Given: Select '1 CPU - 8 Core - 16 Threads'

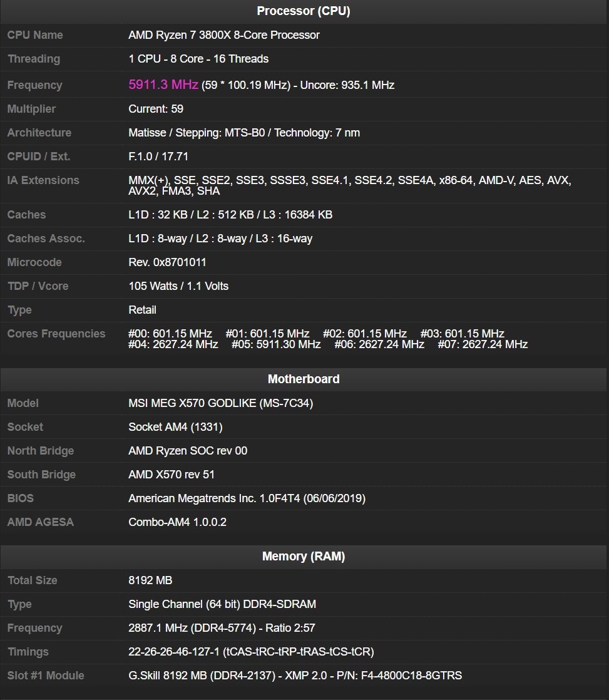Looking at the screenshot, I should pyautogui.click(x=198, y=58).
